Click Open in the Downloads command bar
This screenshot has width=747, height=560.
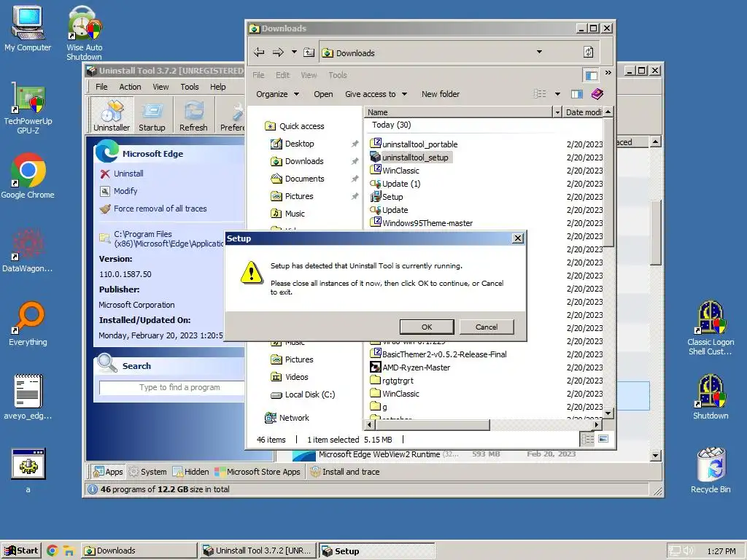323,94
